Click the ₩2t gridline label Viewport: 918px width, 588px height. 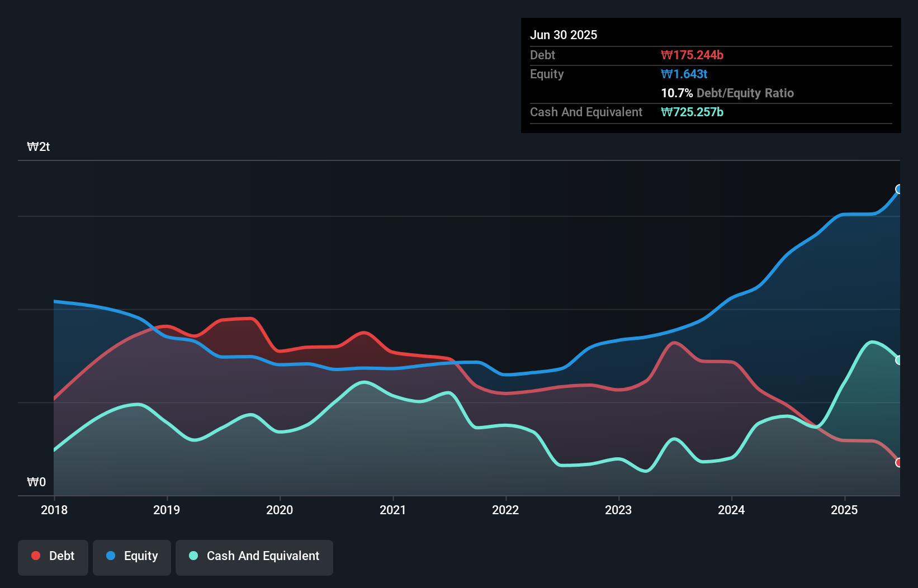38,146
